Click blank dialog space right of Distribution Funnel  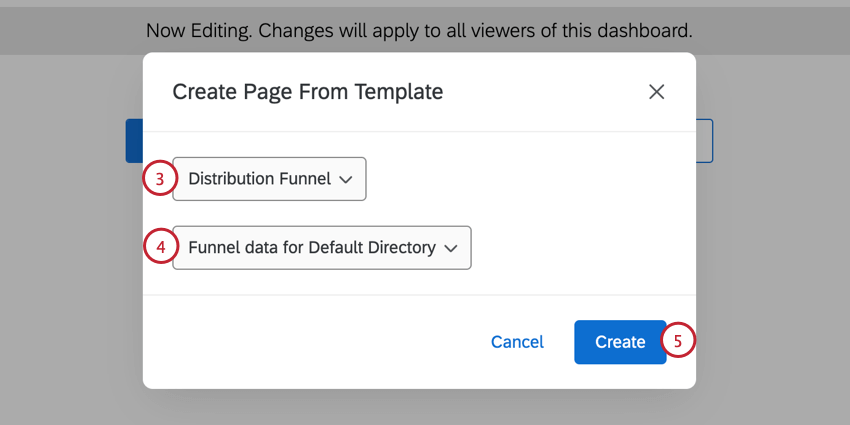pyautogui.click(x=520, y=179)
